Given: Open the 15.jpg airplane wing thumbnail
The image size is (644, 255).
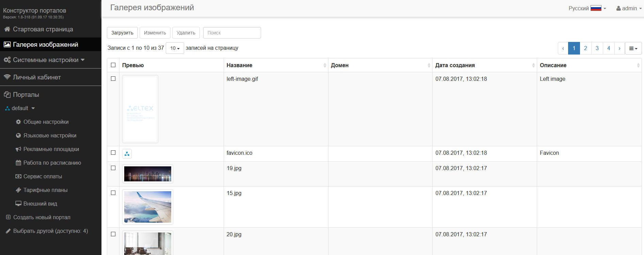Looking at the screenshot, I should click(148, 207).
